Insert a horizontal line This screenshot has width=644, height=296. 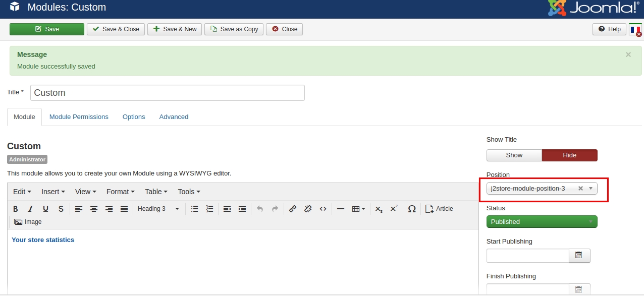pos(341,209)
